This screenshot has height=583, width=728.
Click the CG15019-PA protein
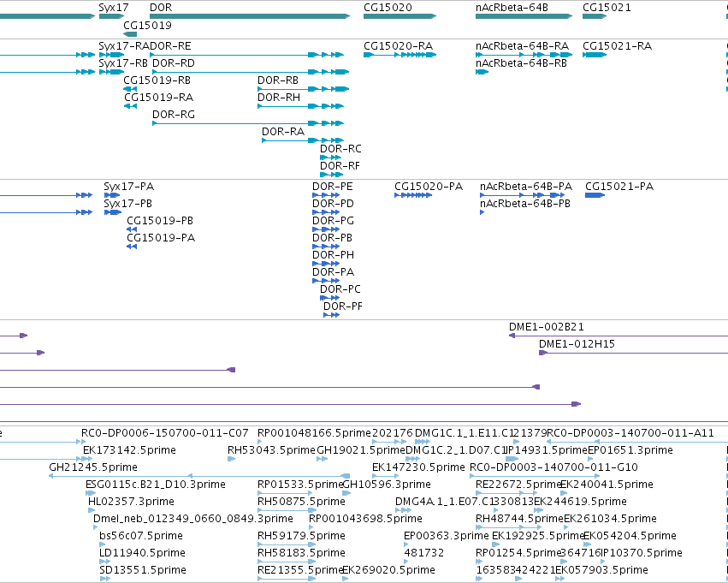click(132, 247)
